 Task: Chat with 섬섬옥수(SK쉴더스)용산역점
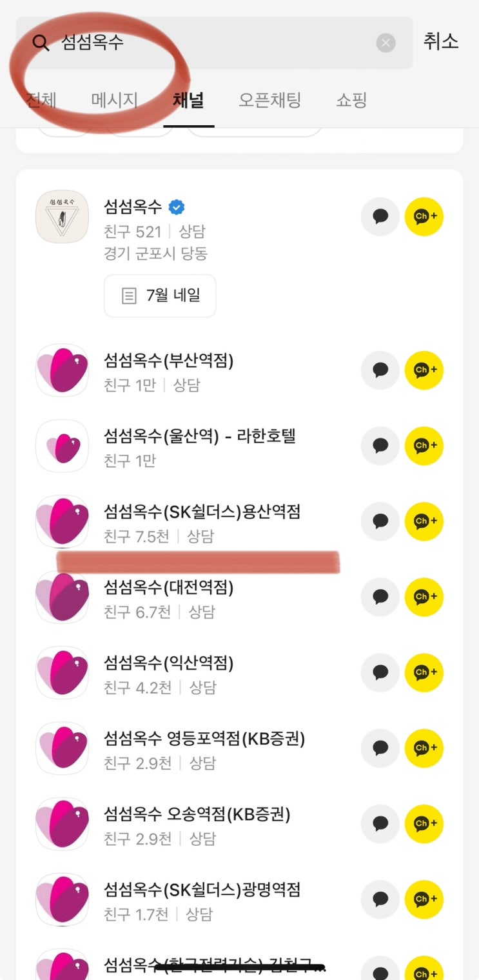click(380, 521)
